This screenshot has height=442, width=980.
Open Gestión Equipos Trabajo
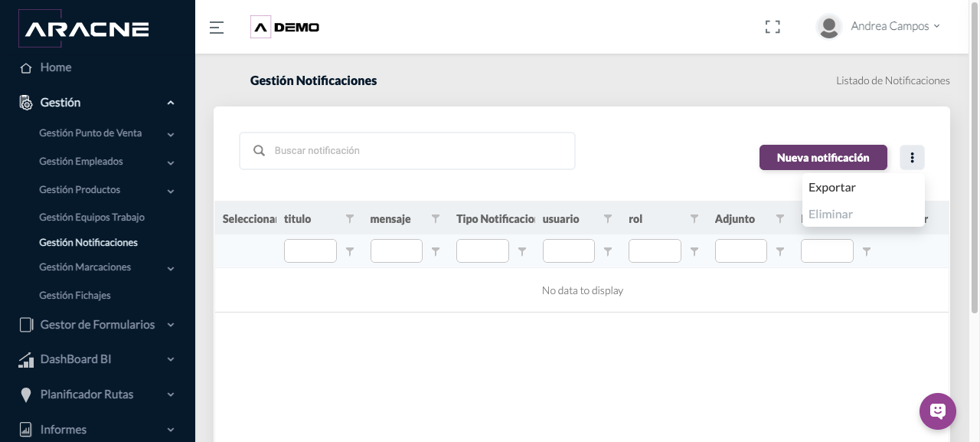click(x=92, y=218)
